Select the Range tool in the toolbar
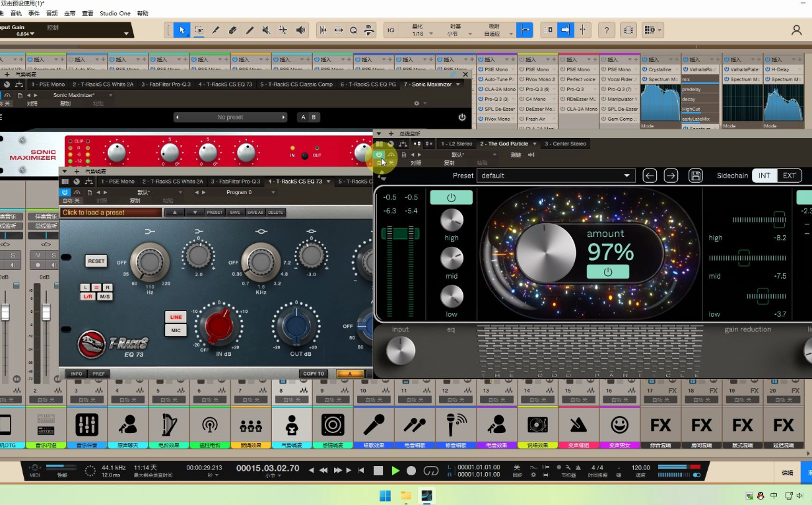The height and width of the screenshot is (505, 812). pos(199,30)
